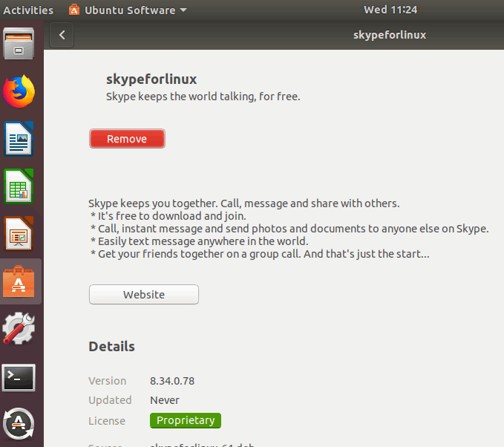
Task: Open the calendar via the Wed 11:24 clock
Action: pos(390,10)
